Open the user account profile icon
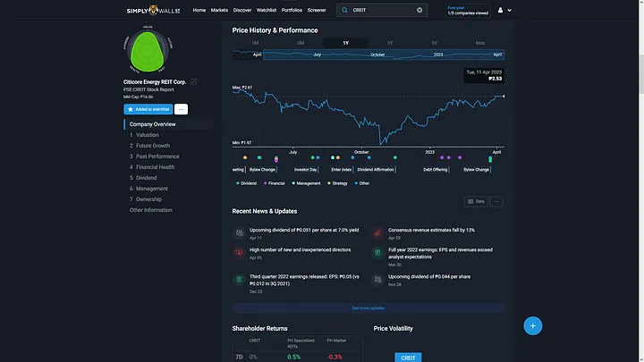The width and height of the screenshot is (644, 362). tap(500, 10)
